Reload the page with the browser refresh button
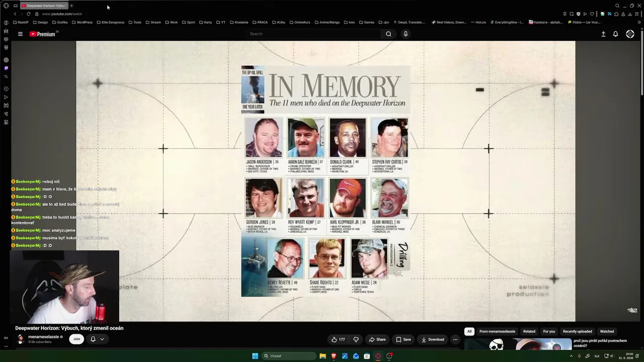This screenshot has height=362, width=644. [28, 14]
